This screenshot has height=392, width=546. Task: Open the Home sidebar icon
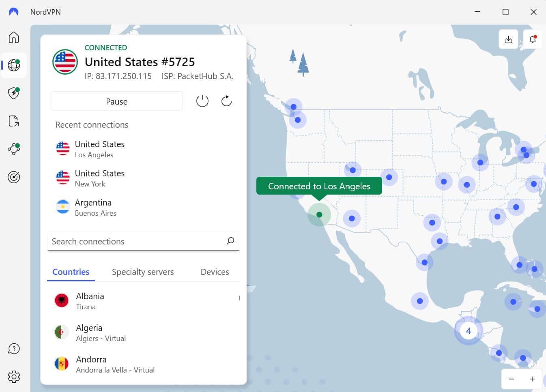point(14,37)
